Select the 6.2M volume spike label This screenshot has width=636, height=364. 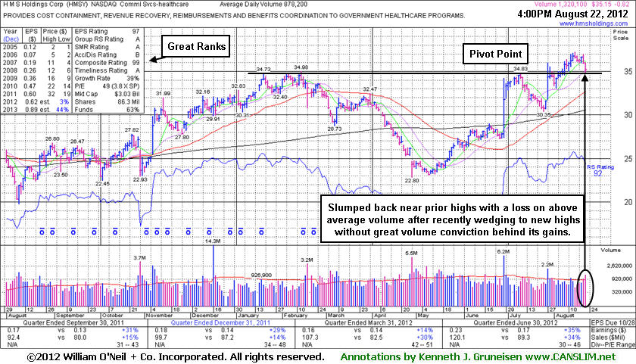503,252
